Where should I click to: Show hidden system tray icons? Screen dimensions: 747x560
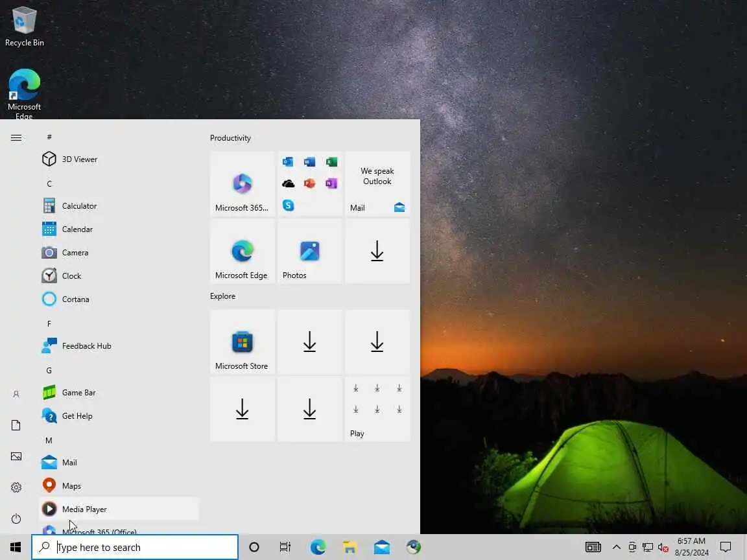(x=617, y=547)
